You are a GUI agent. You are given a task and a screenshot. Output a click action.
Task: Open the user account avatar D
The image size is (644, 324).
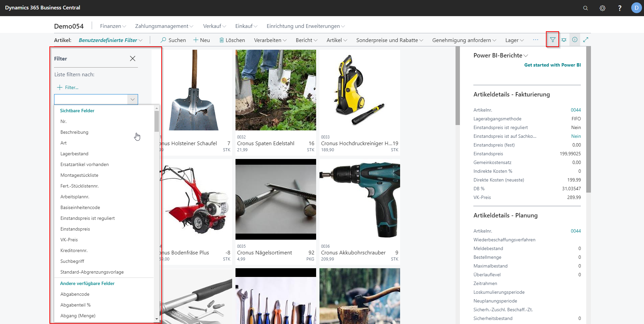[x=636, y=8]
